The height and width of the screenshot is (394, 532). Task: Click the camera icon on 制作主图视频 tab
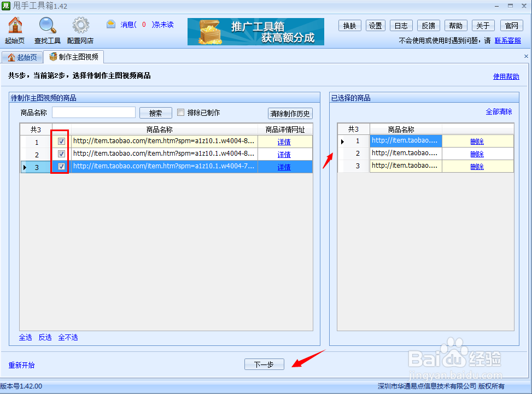click(53, 56)
